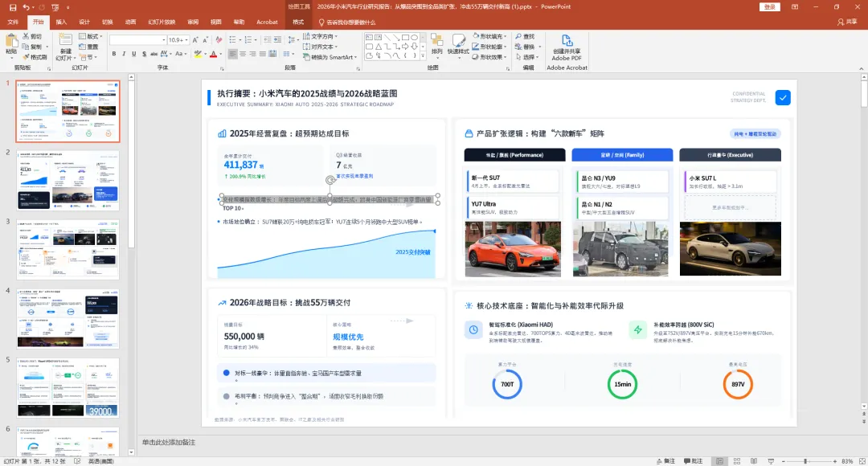Open Align Text (对齐文本) dropdown

[x=321, y=47]
